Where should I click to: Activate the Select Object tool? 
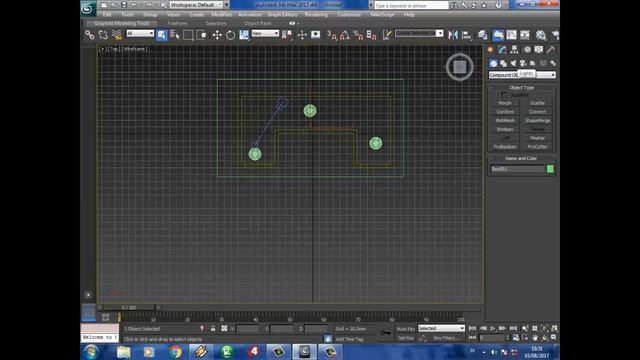click(162, 35)
